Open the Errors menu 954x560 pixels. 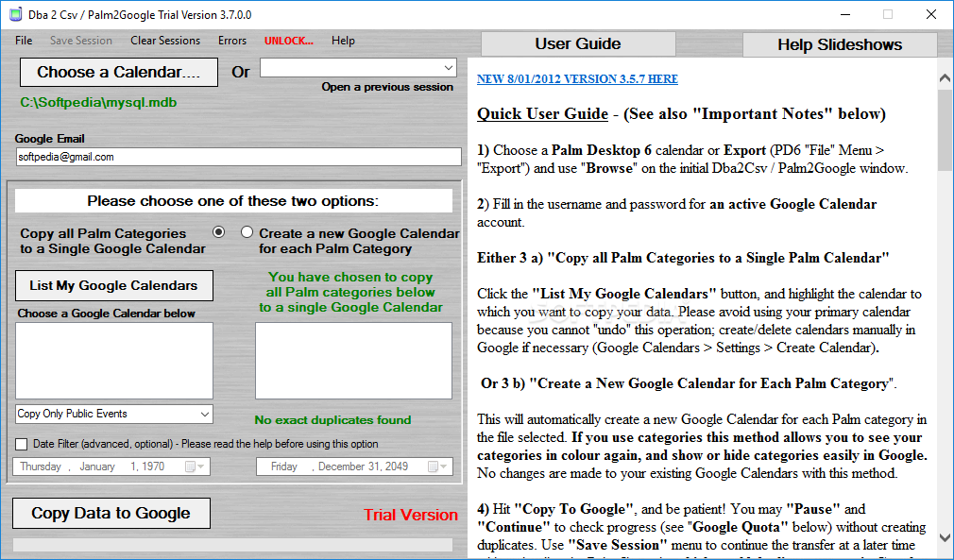pyautogui.click(x=232, y=41)
